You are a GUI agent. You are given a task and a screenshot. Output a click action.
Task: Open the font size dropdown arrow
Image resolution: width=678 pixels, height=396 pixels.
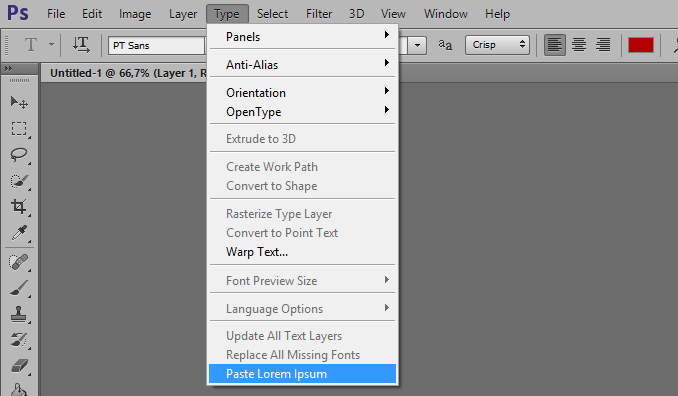click(417, 45)
